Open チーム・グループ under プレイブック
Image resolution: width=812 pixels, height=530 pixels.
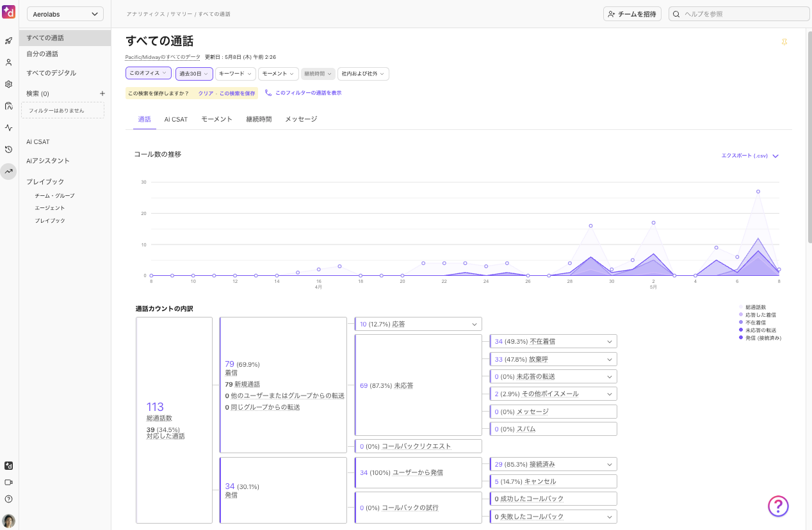[54, 195]
